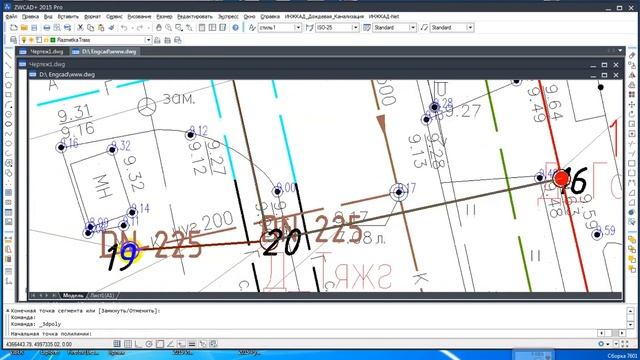Toggle Ortho mode in status bar

click(138, 344)
